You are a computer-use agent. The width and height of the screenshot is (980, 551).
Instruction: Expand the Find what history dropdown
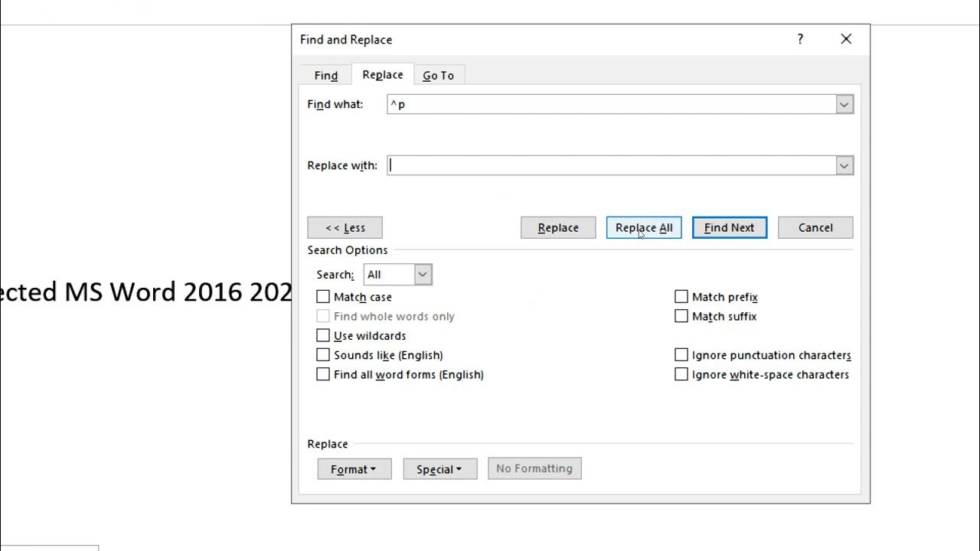844,104
